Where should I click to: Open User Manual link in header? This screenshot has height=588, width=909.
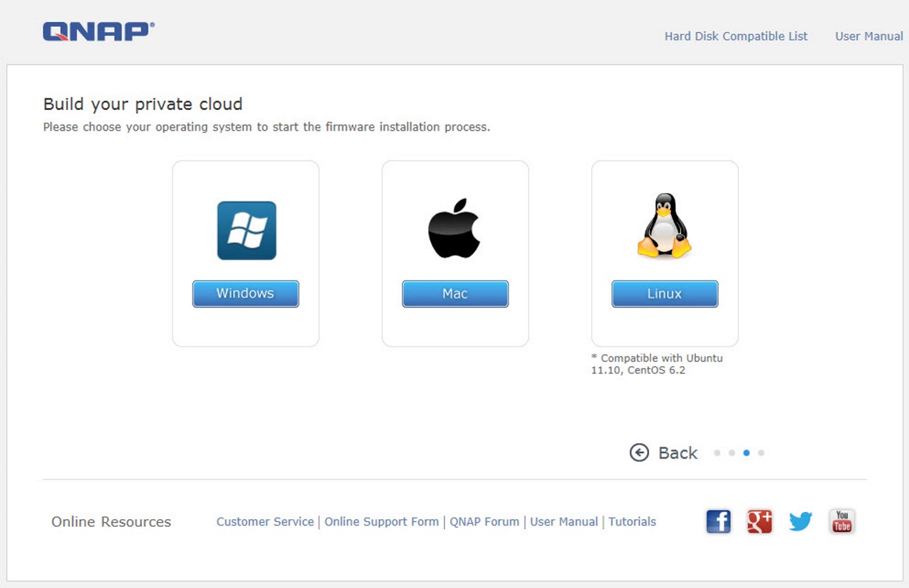click(869, 36)
